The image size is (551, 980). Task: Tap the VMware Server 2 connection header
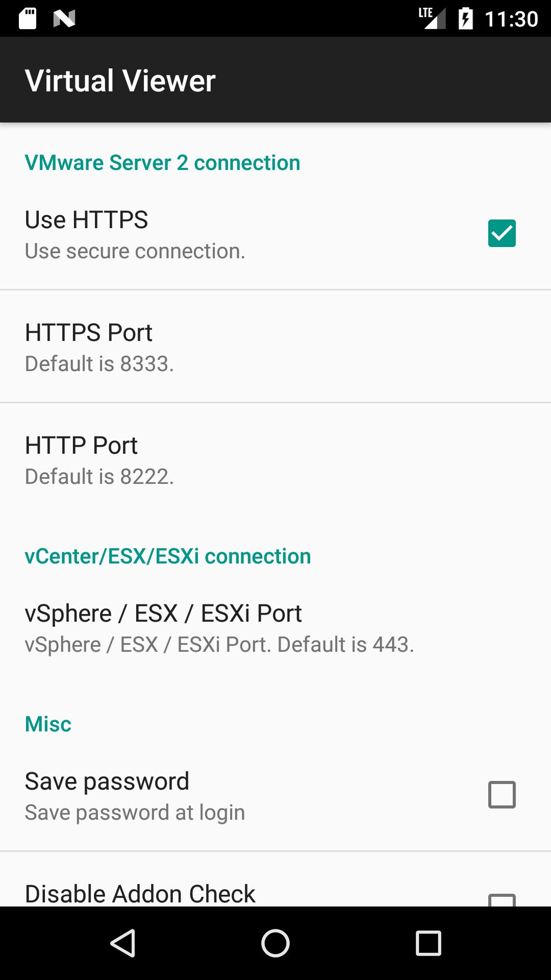point(162,163)
